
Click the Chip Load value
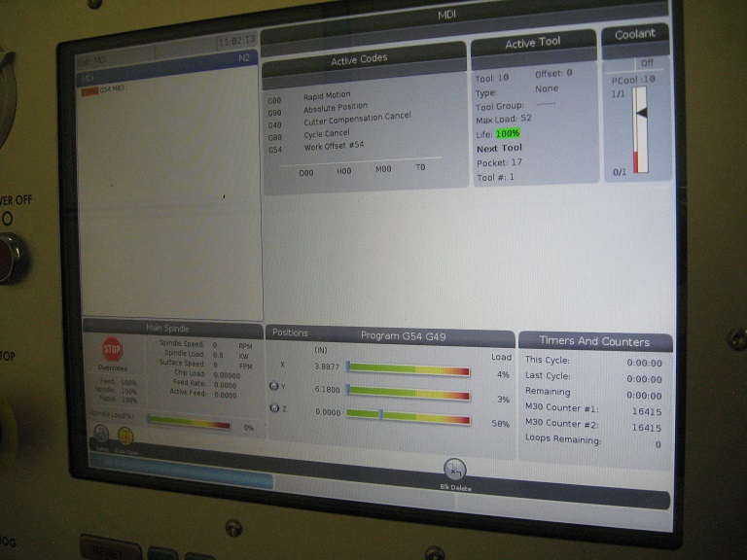coord(227,375)
